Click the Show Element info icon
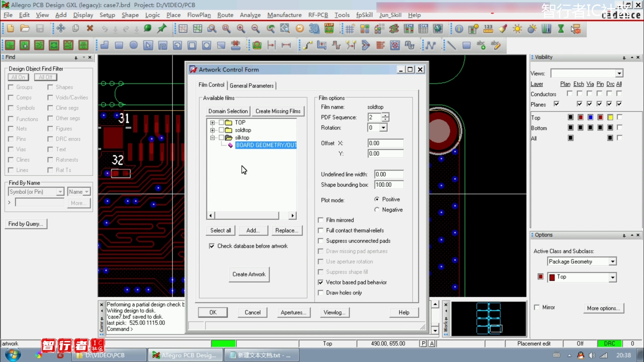The image size is (644, 362). tap(459, 29)
